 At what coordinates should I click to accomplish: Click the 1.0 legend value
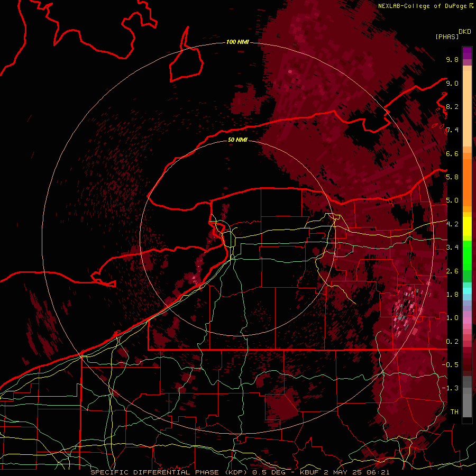pyautogui.click(x=452, y=317)
